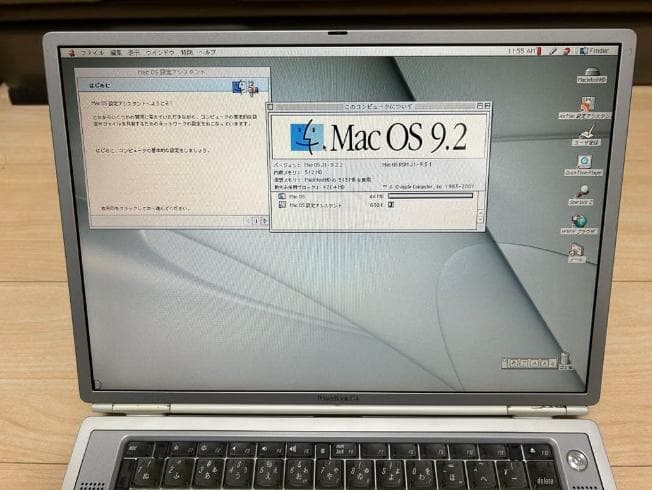Click the Finder face in Mac OS 9.2 logo
Image resolution: width=652 pixels, height=490 pixels.
coord(307,136)
